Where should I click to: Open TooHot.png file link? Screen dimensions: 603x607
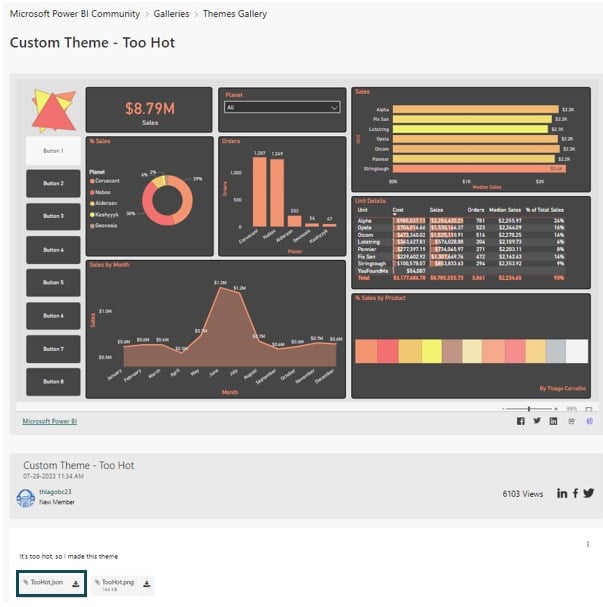[x=118, y=582]
